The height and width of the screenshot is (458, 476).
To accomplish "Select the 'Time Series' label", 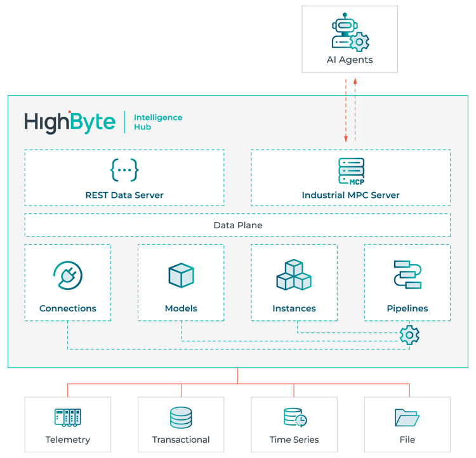I will (294, 440).
